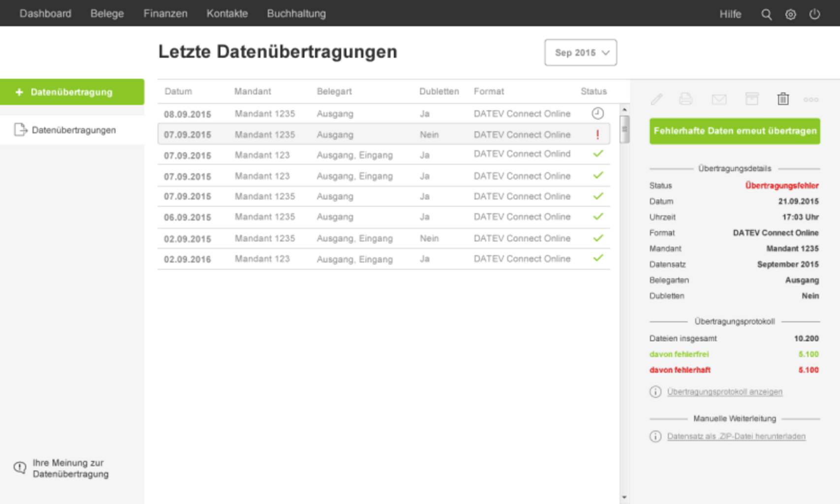Click scrollbar down arrow of the table
Screen dimensions: 840x504
(x=624, y=497)
